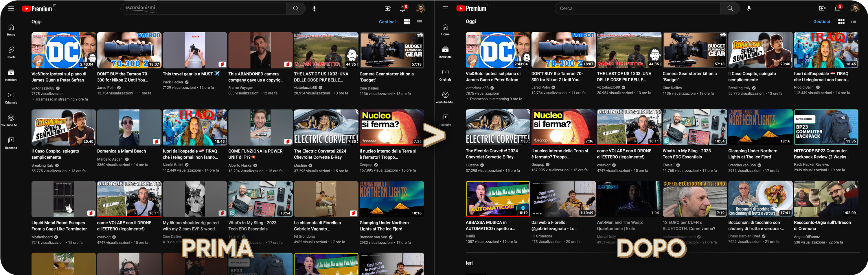Open Raccolta in the right window's sidebar
Viewport: 868px width, 275px height.
click(446, 120)
